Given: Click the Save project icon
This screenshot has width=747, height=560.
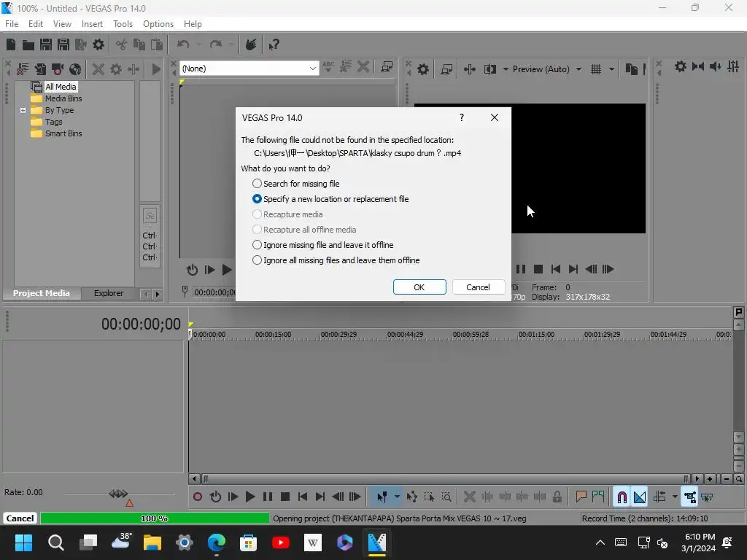Looking at the screenshot, I should click(46, 44).
